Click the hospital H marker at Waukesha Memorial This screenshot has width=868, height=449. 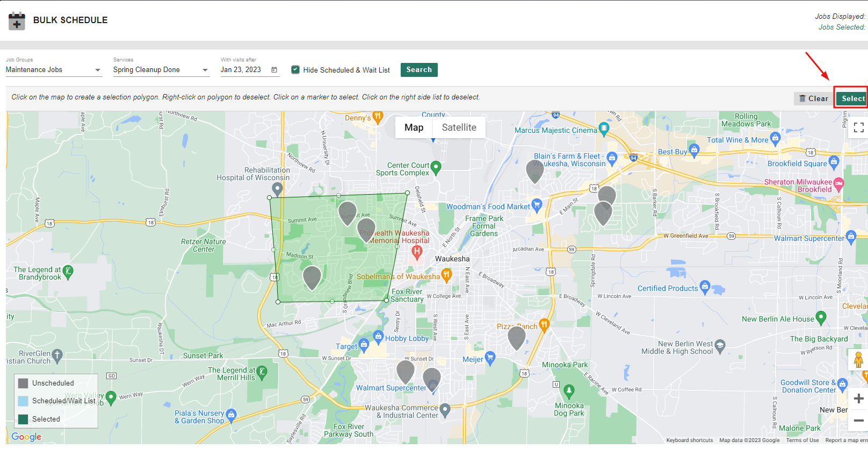pos(417,252)
